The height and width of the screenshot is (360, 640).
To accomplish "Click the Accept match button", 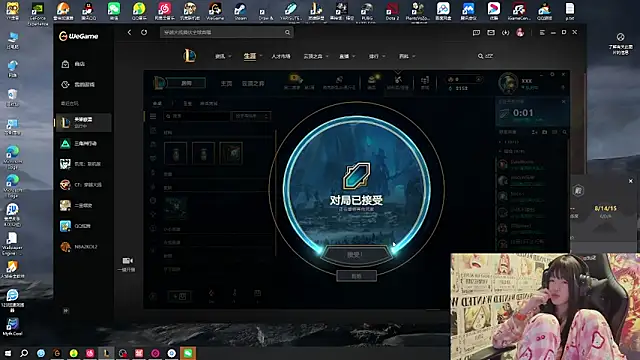I will pos(355,255).
